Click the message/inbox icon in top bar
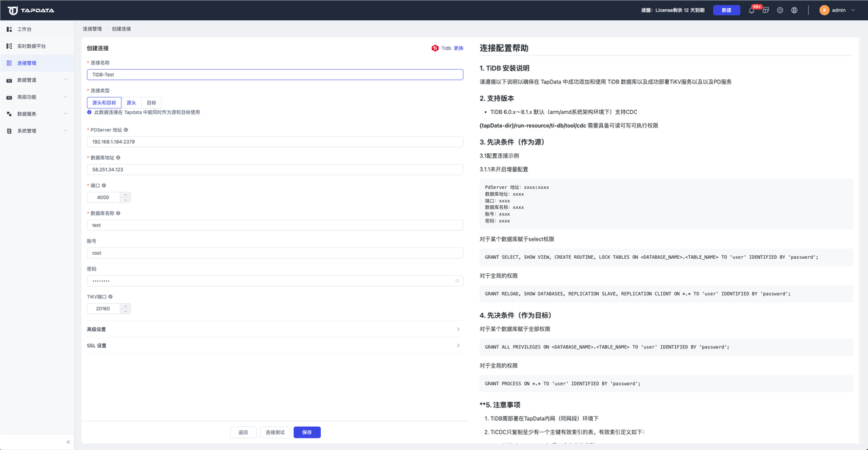The image size is (868, 450). click(766, 10)
